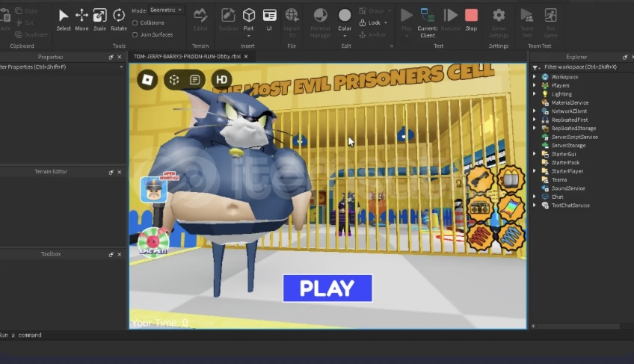The height and width of the screenshot is (364, 634).
Task: Expand the ReplicatedStorage node
Action: 535,129
